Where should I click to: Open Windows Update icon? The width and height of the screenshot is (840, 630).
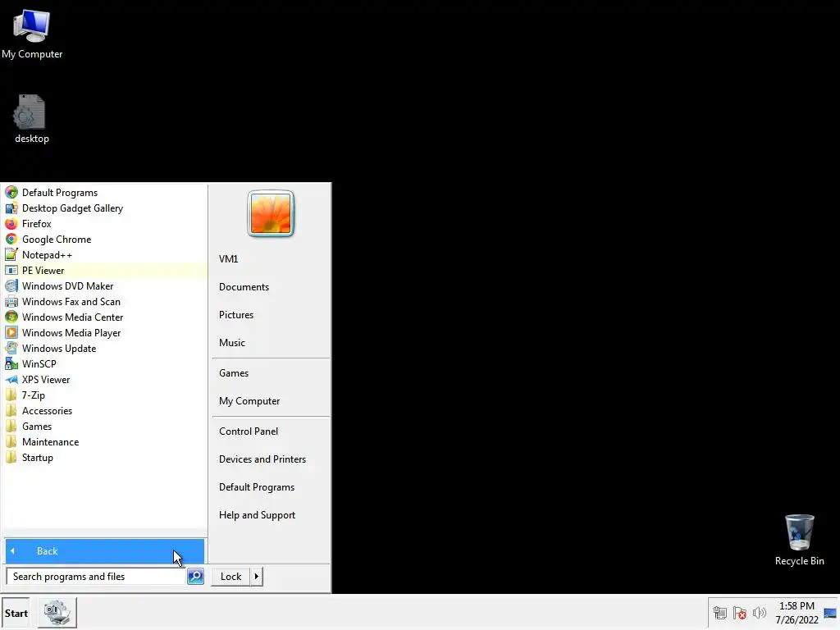point(11,348)
